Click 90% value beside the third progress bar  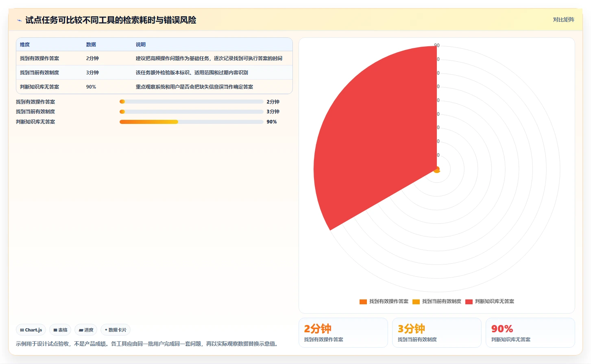[272, 122]
